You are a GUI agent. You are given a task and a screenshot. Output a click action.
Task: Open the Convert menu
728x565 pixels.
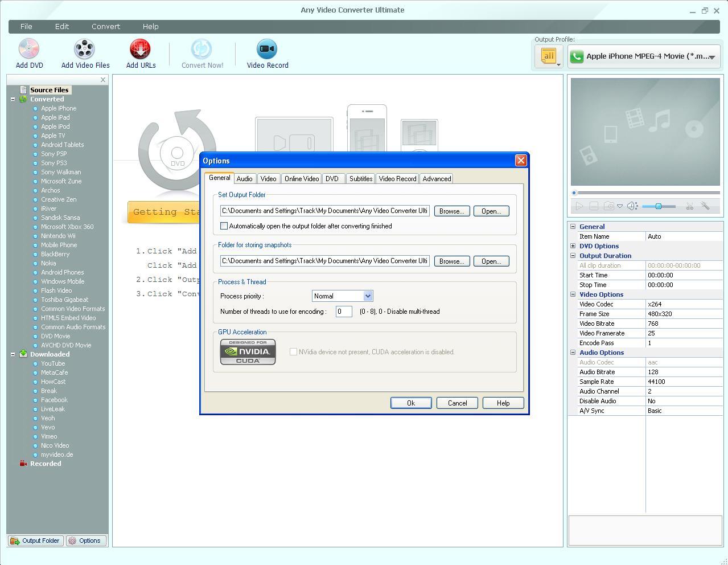(x=106, y=27)
